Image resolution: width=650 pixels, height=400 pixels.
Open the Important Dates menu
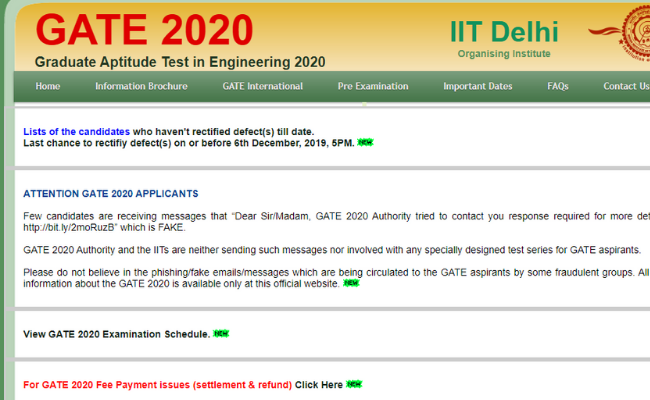[477, 86]
